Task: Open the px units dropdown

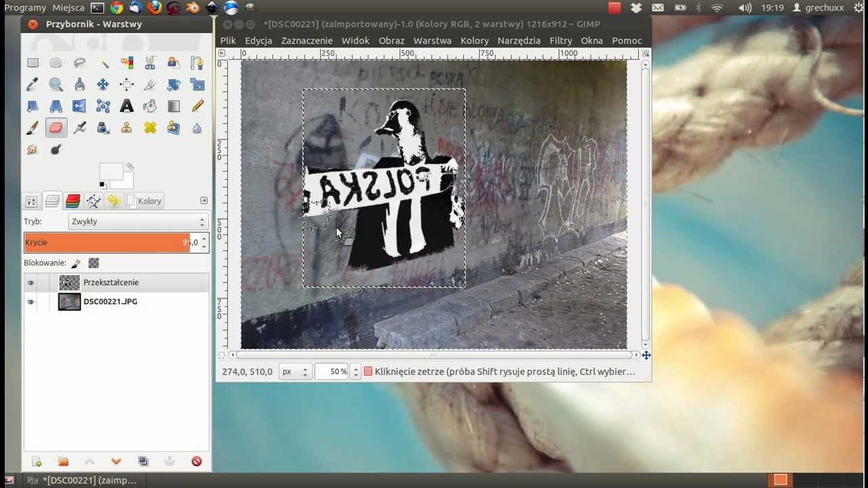Action: coord(295,371)
